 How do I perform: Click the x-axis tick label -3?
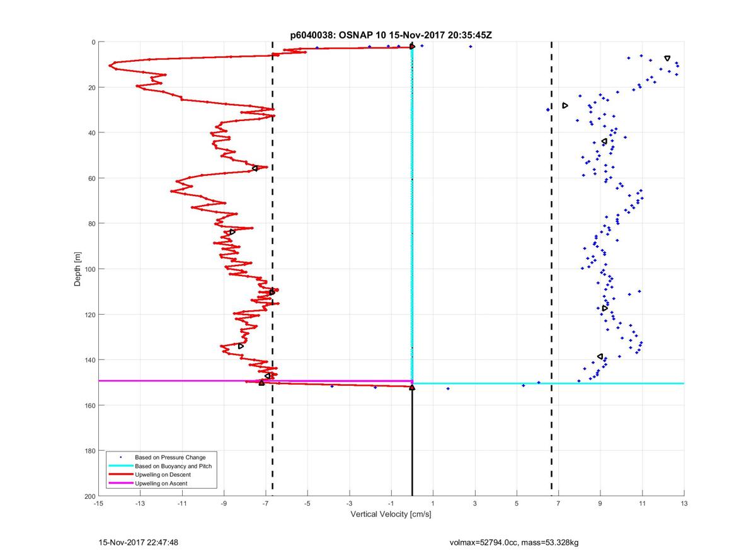350,504
